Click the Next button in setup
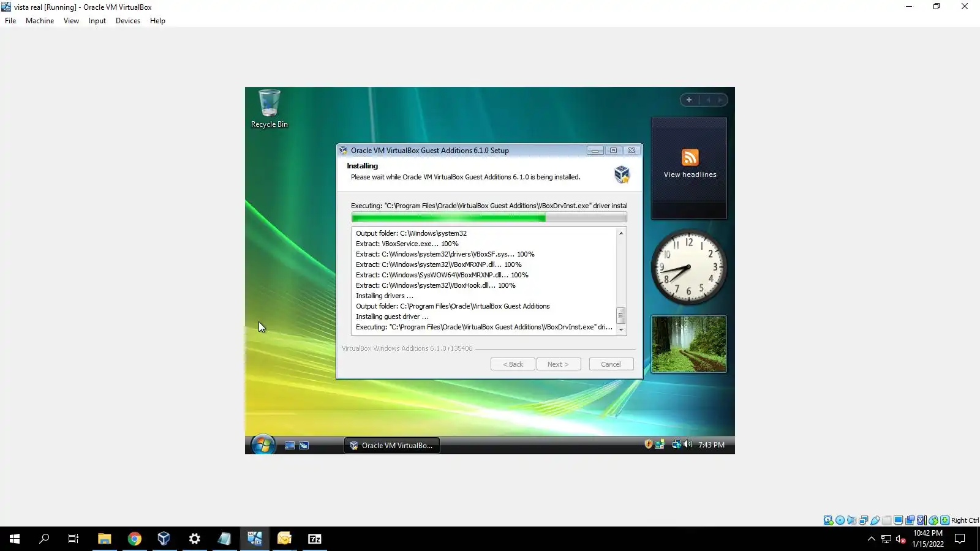The image size is (980, 551). coord(559,364)
